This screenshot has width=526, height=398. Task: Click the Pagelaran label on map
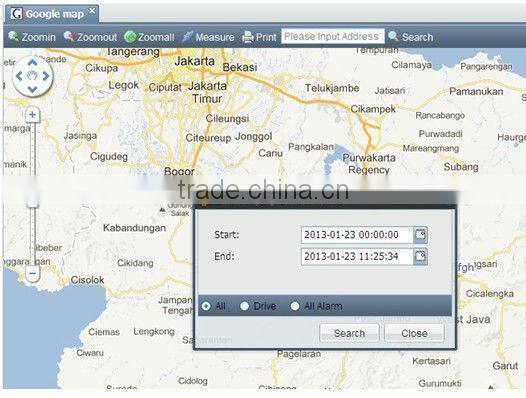click(299, 354)
